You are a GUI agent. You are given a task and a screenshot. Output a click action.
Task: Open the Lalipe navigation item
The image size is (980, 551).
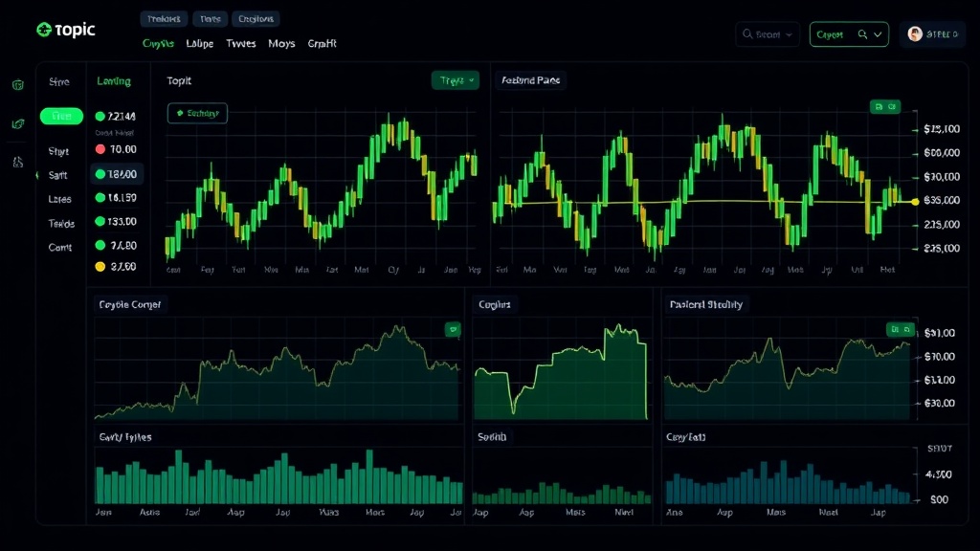(x=199, y=43)
